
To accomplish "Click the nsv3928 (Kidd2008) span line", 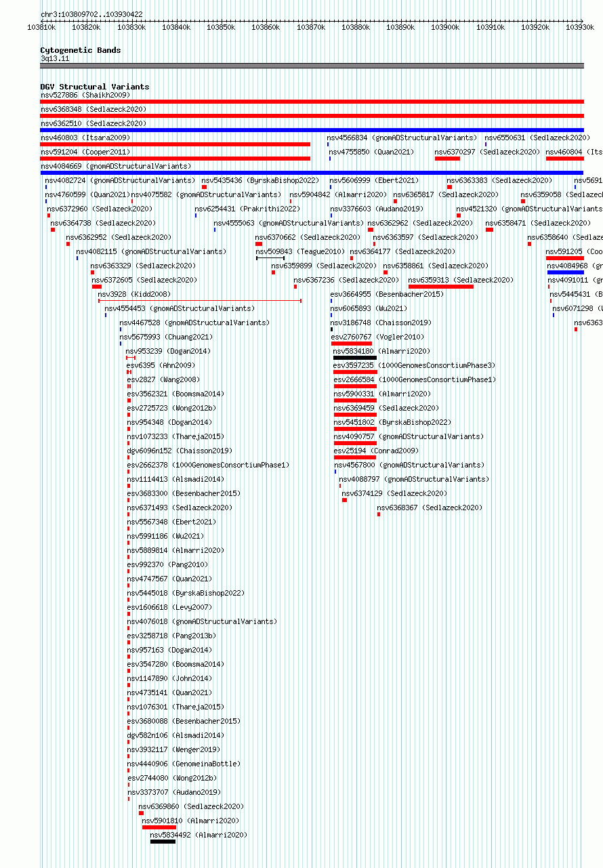I will tap(200, 301).
